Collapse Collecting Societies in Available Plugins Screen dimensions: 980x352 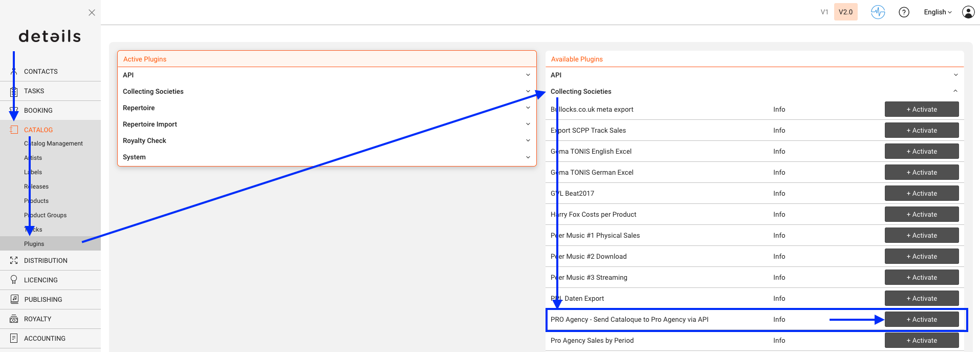[x=754, y=91]
